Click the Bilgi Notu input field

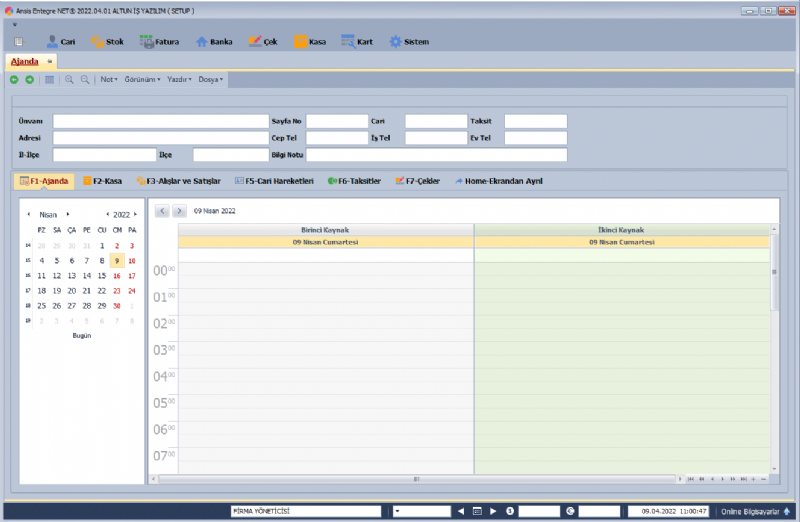pyautogui.click(x=436, y=155)
